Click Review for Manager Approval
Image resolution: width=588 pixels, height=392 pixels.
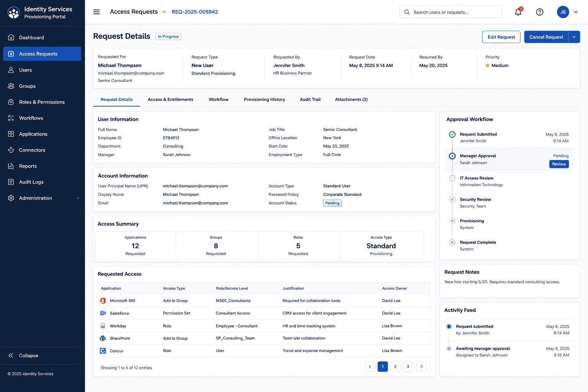pyautogui.click(x=559, y=164)
